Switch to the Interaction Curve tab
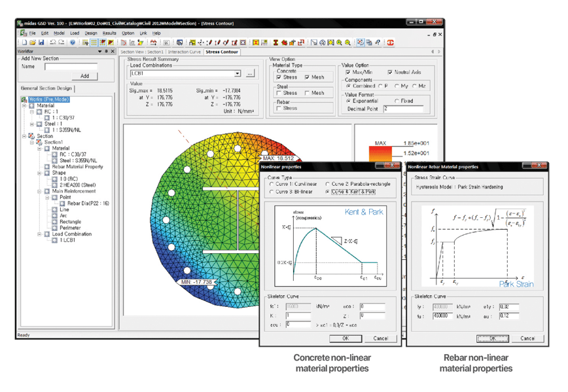The height and width of the screenshot is (392, 568). tap(186, 52)
